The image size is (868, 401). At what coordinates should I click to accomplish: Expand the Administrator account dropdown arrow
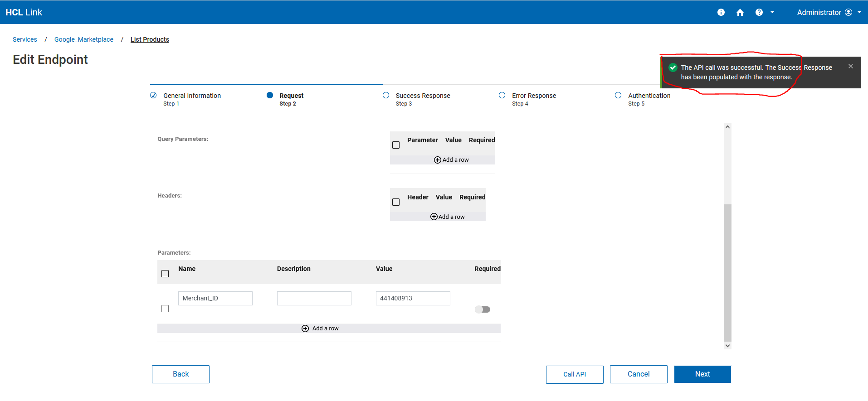click(x=859, y=12)
